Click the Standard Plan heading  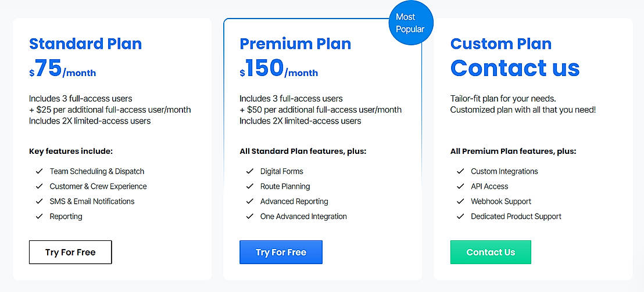pyautogui.click(x=85, y=44)
